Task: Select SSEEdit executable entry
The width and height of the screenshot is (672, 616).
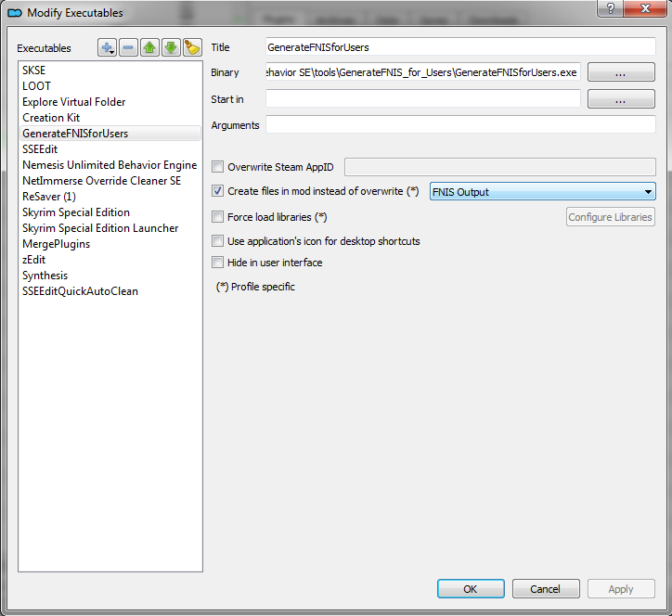Action: coord(110,149)
